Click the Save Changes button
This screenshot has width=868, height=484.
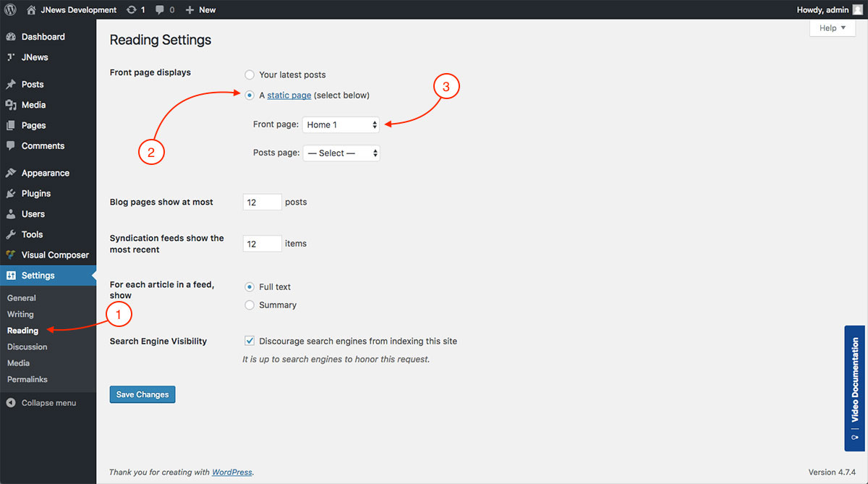point(142,394)
